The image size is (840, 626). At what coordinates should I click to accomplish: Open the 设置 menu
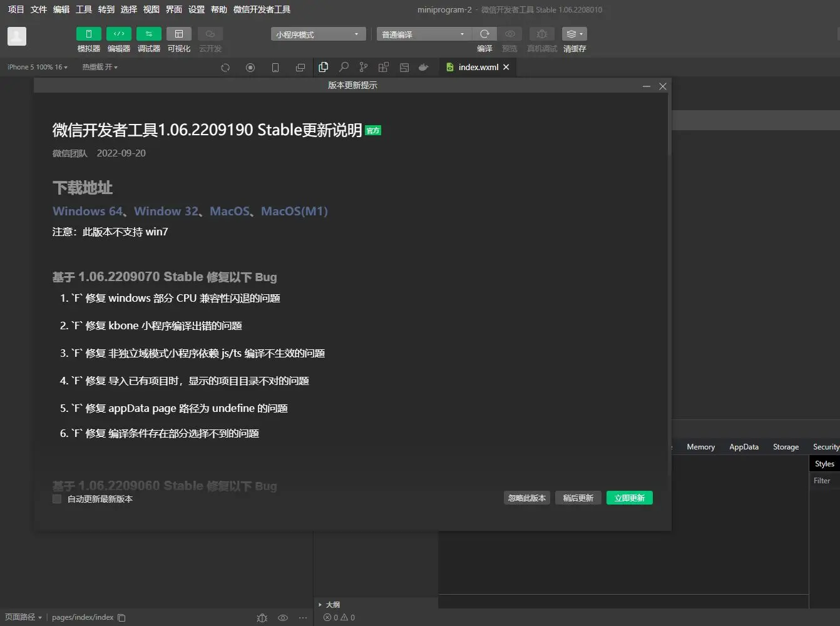(x=197, y=9)
